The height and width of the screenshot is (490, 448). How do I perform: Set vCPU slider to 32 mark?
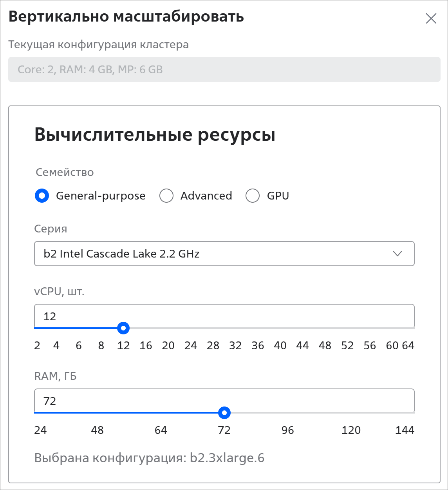point(235,328)
